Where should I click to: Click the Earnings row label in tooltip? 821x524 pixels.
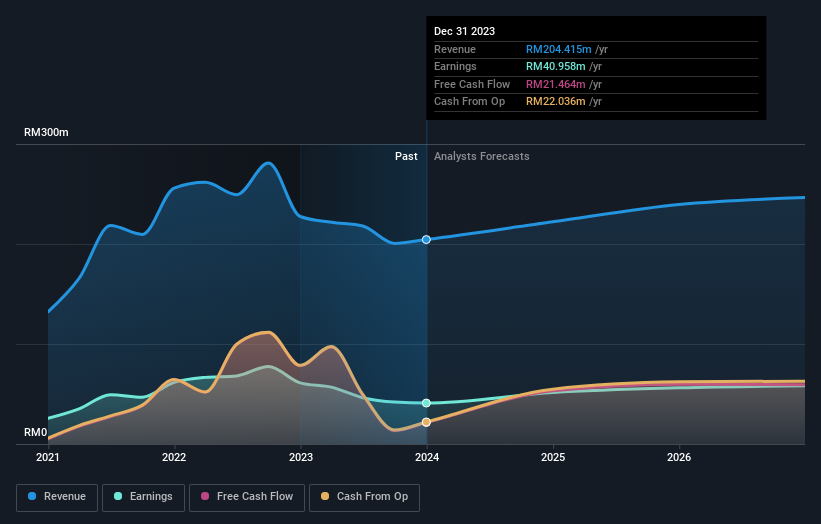tap(455, 66)
